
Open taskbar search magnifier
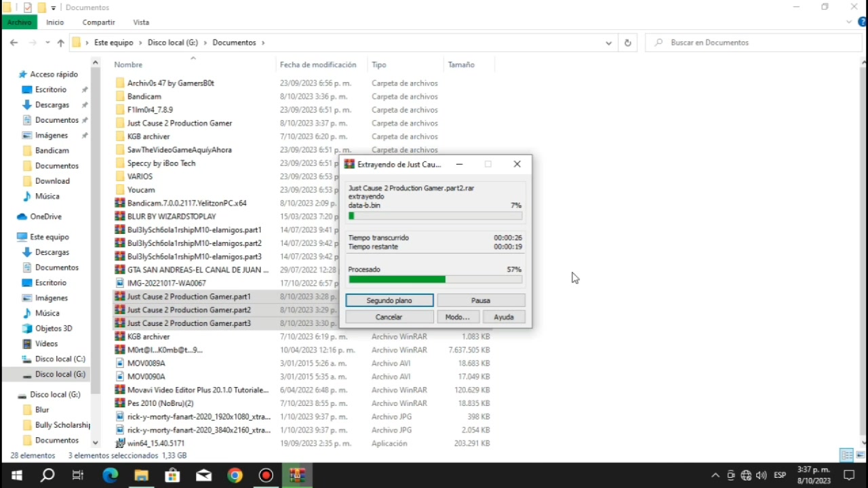[x=47, y=476]
